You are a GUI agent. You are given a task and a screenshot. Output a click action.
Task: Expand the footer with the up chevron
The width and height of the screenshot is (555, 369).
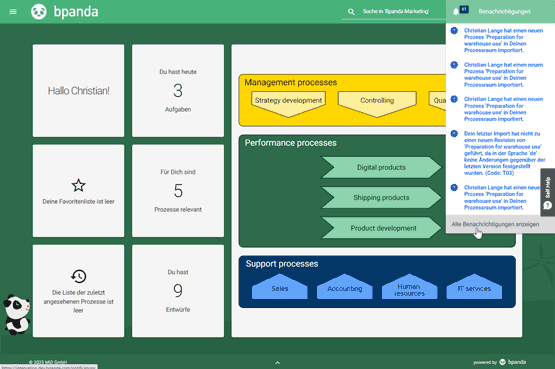click(278, 363)
